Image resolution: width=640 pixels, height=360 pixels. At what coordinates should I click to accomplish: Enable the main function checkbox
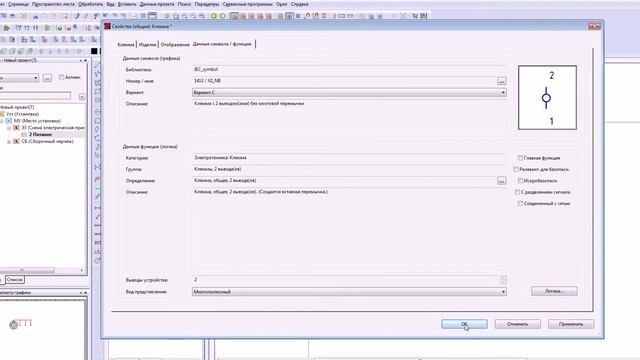tap(520, 158)
